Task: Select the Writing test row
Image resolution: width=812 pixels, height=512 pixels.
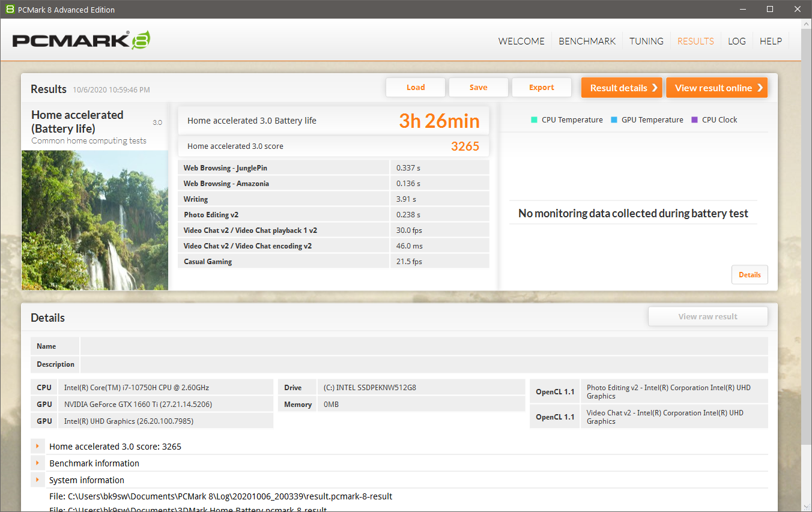Action: 334,199
